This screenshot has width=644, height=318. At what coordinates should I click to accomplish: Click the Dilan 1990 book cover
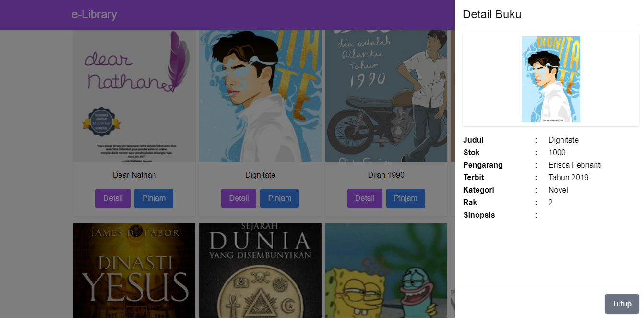tap(386, 96)
